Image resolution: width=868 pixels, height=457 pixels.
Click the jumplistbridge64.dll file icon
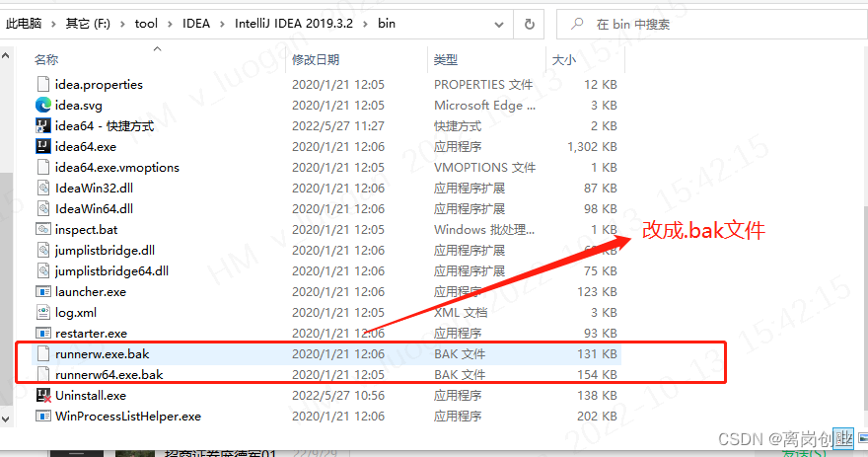43,270
